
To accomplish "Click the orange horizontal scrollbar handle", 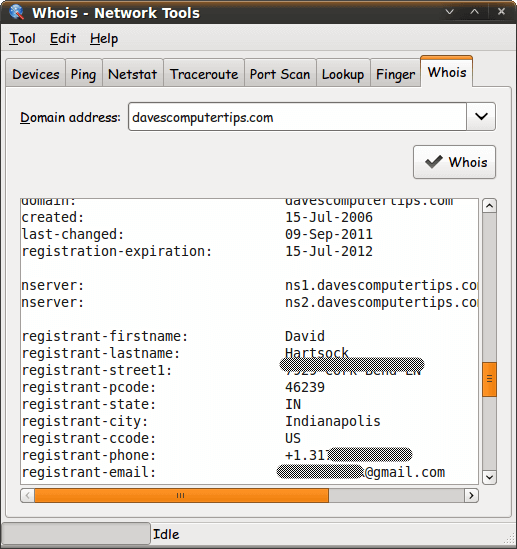I will click(x=181, y=495).
